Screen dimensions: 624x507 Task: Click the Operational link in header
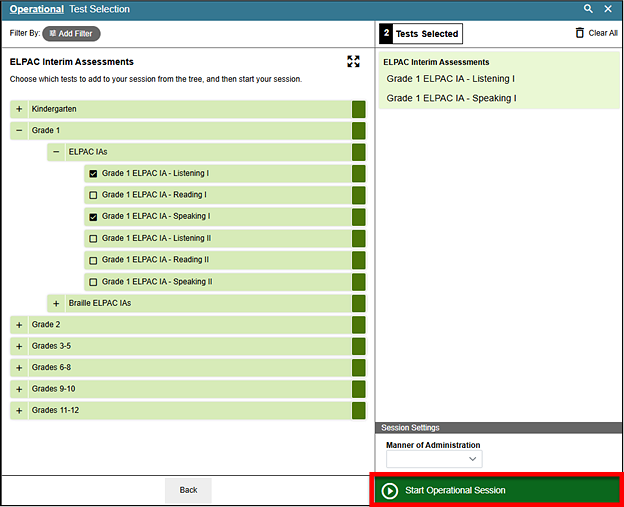pyautogui.click(x=37, y=9)
